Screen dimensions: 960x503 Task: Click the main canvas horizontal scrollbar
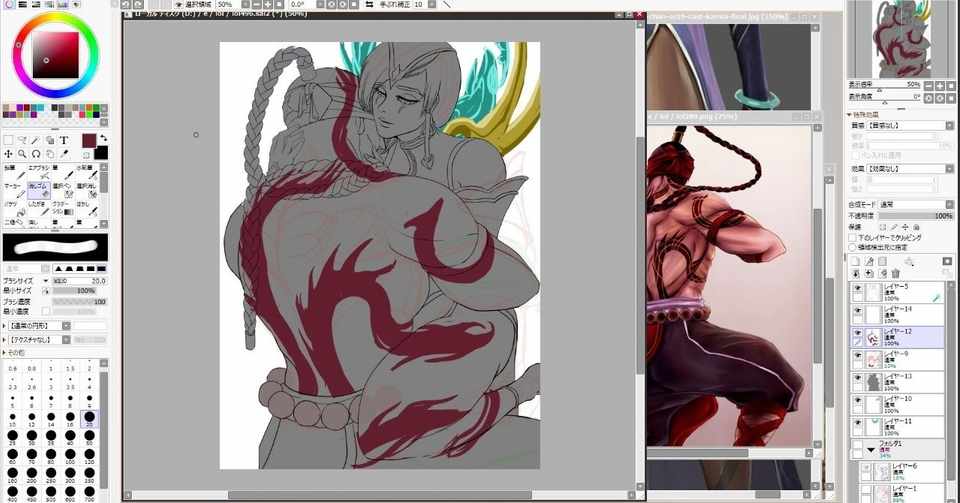click(380, 495)
